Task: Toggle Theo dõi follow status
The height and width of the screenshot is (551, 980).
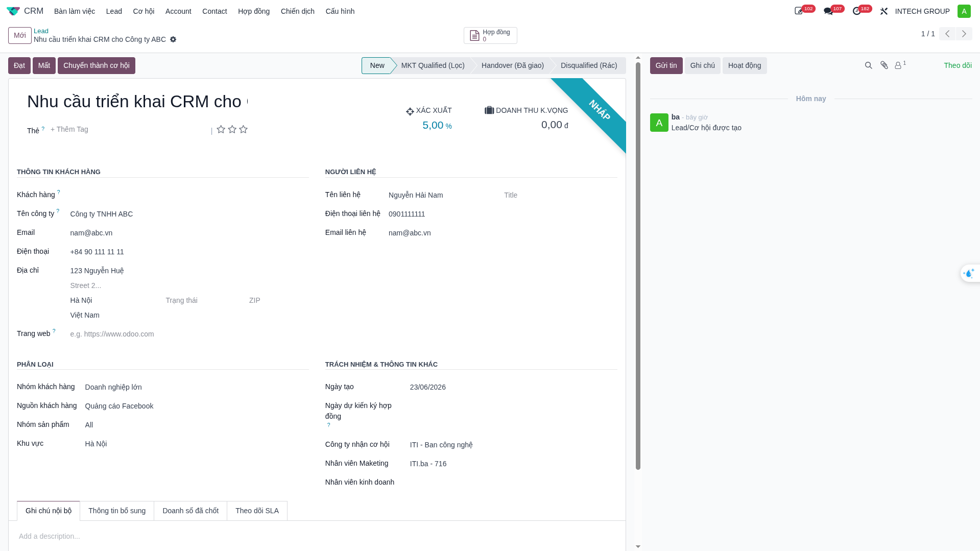Action: coord(958,65)
